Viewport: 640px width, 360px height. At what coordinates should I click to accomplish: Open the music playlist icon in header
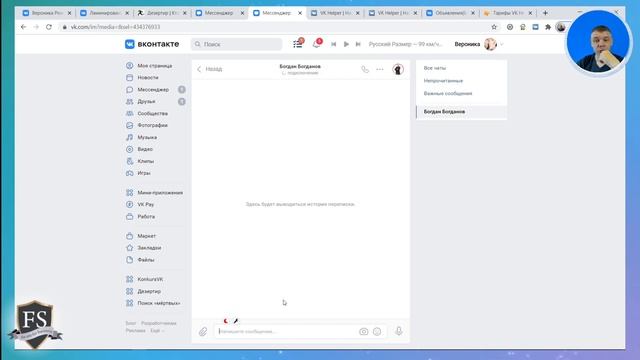click(298, 44)
